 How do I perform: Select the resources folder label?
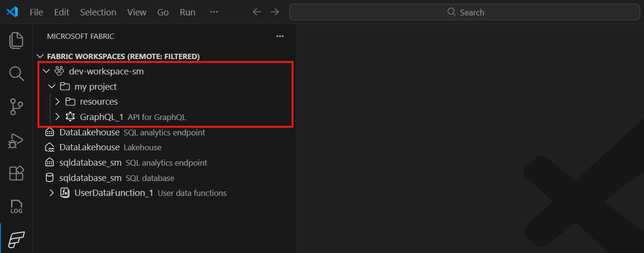tap(99, 102)
